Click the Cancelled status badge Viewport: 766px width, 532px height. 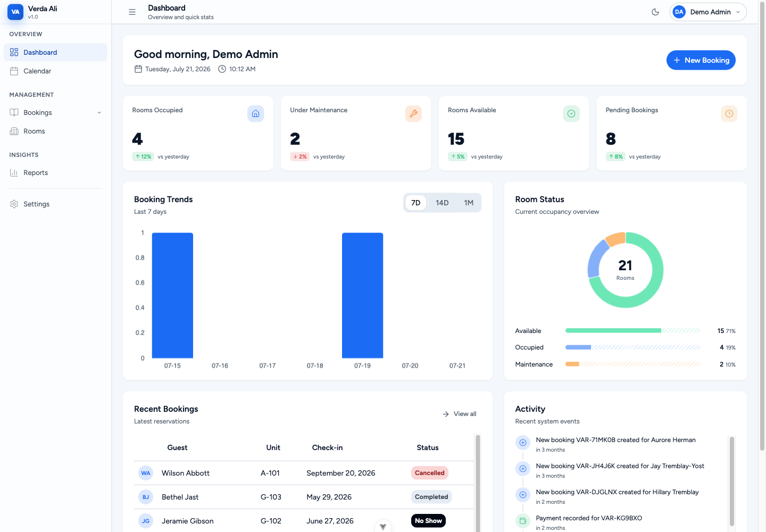coord(430,473)
